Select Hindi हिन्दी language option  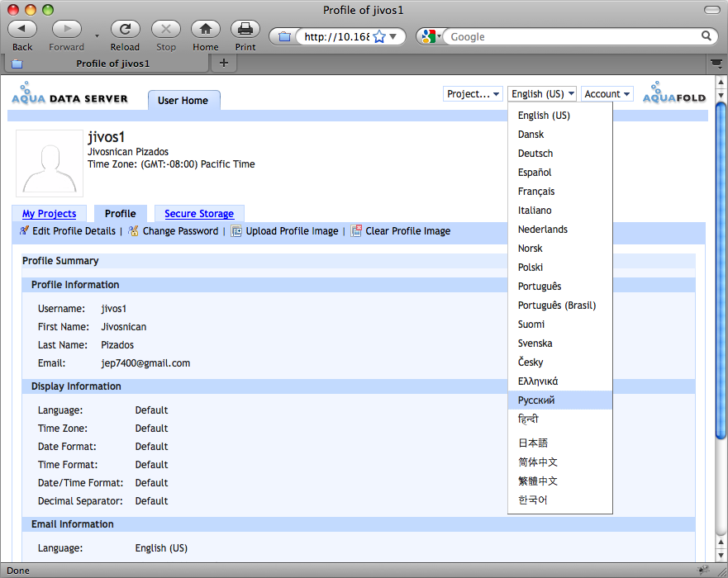[560, 419]
